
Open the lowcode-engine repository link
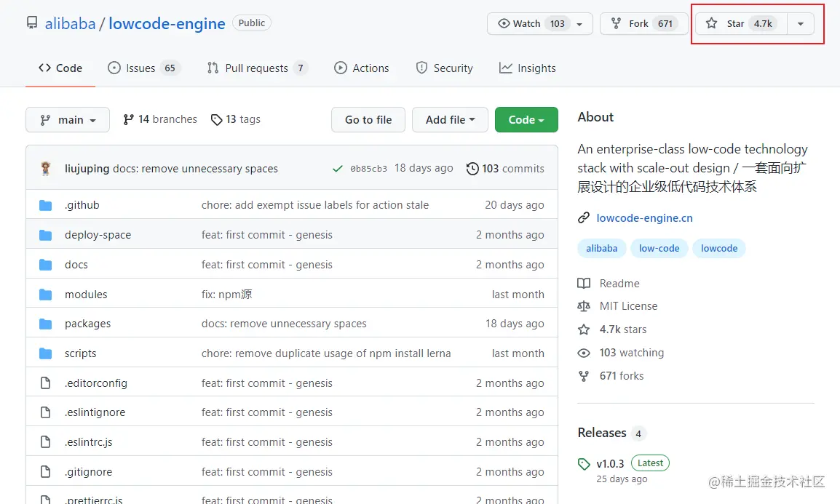(x=167, y=23)
